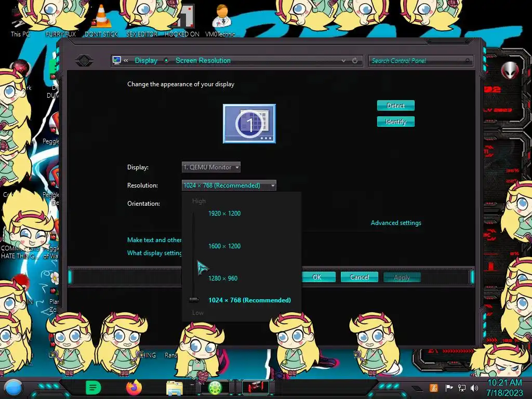This screenshot has height=399, width=532.
Task: Click the volume speaker tray icon
Action: 474,388
